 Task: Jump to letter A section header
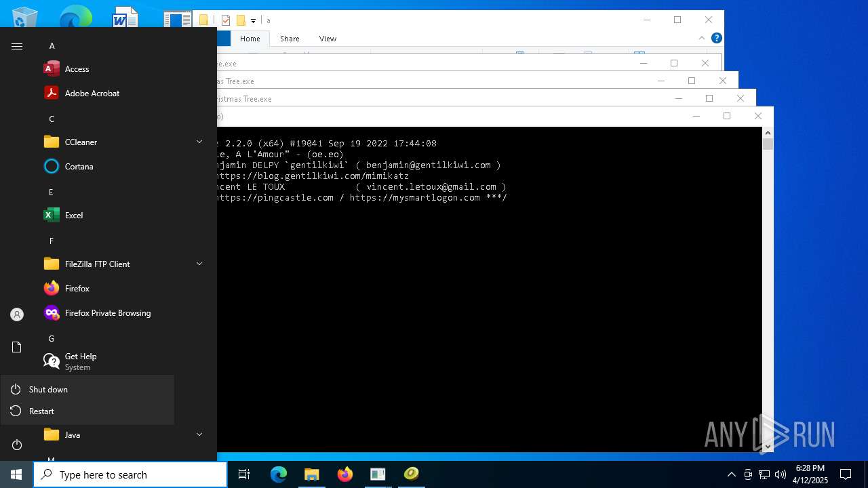(x=52, y=46)
